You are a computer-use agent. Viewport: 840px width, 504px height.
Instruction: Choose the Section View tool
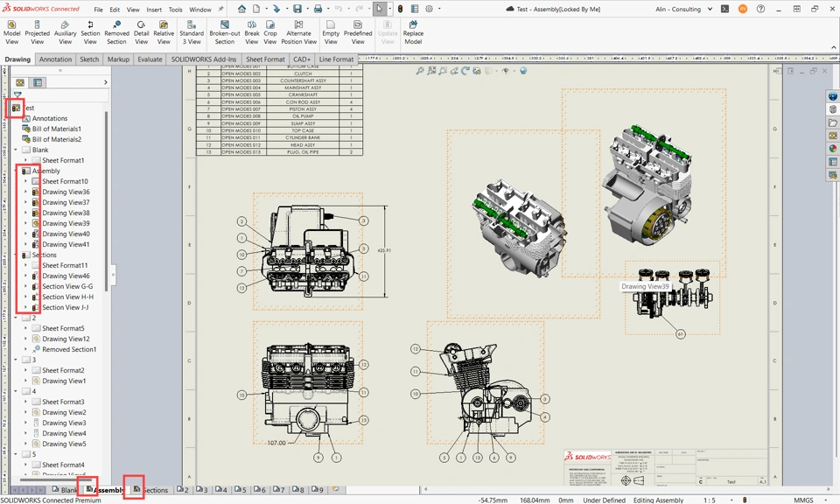pos(90,32)
